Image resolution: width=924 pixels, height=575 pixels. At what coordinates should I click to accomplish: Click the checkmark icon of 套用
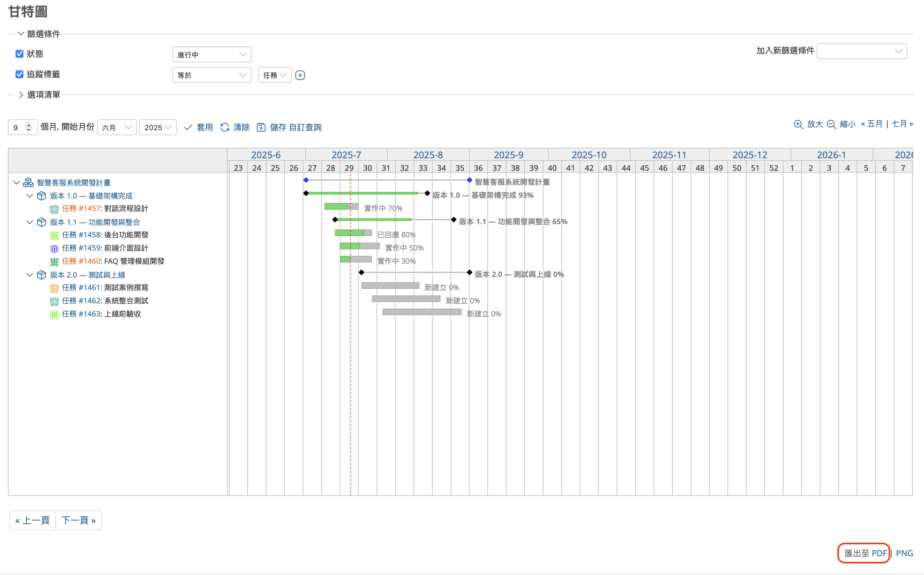pyautogui.click(x=188, y=127)
